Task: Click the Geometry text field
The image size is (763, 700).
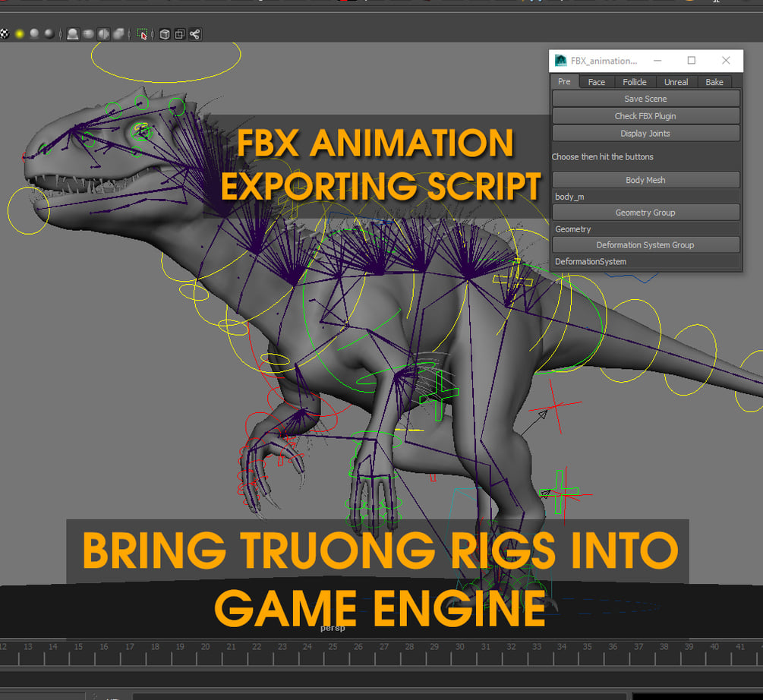Action: [646, 229]
